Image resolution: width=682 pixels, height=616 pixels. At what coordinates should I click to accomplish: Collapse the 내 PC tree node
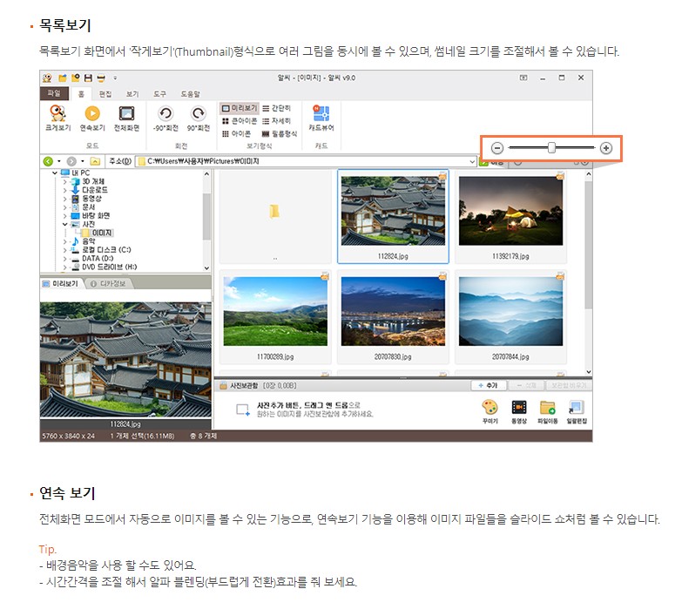(55, 173)
